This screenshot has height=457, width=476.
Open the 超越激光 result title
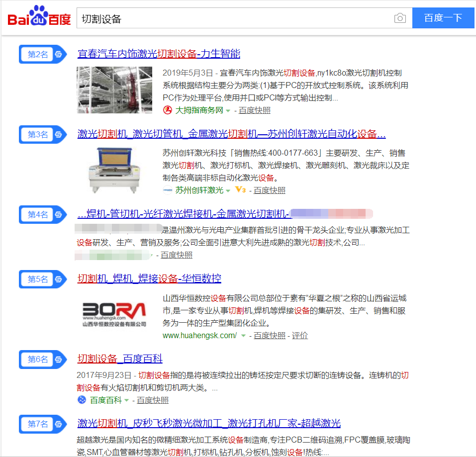(x=209, y=423)
